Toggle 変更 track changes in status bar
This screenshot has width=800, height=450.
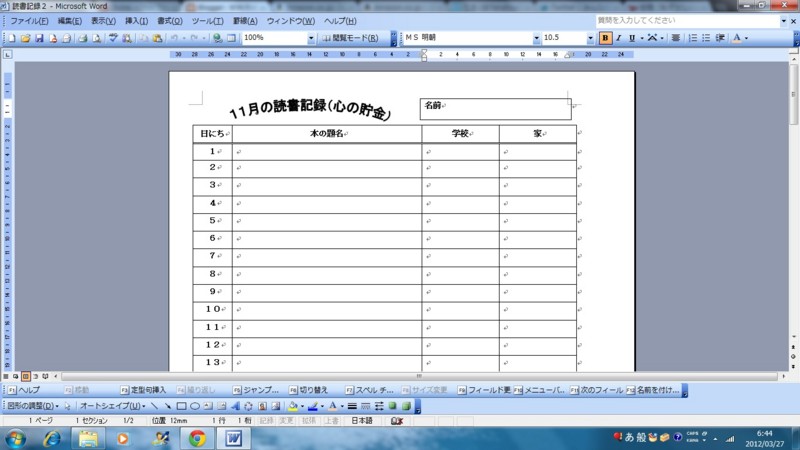[x=287, y=421]
